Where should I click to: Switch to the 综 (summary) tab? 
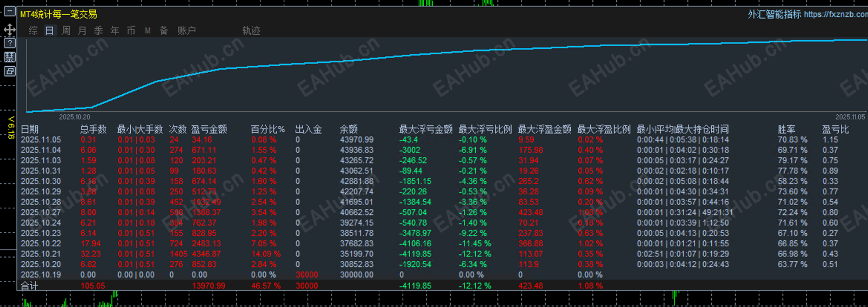(x=33, y=30)
